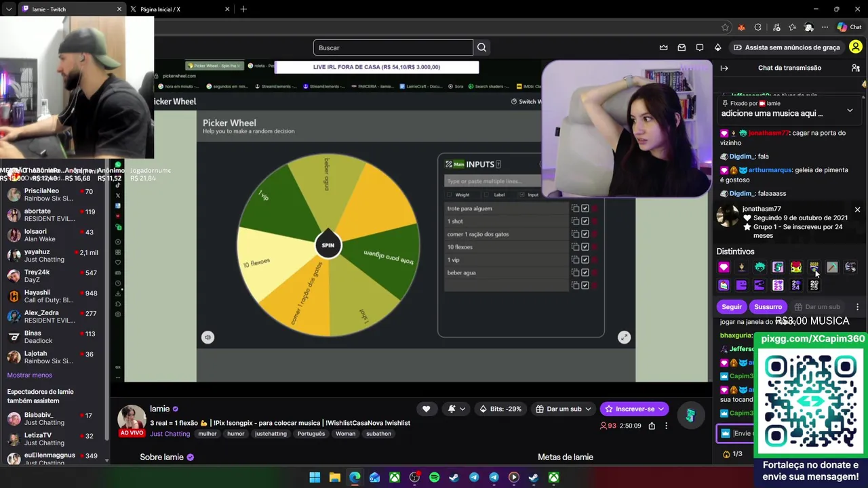868x488 pixels.
Task: Open the Prime loot crown icon
Action: (664, 47)
